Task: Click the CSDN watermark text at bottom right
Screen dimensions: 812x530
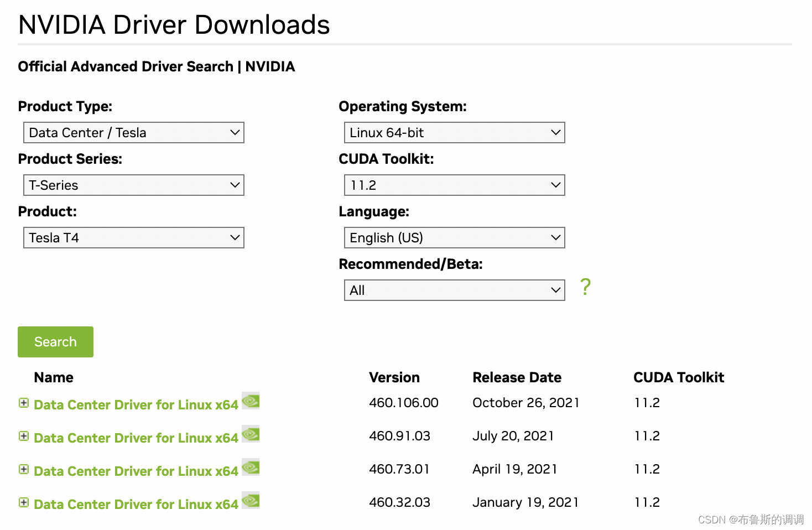Action: point(749,519)
